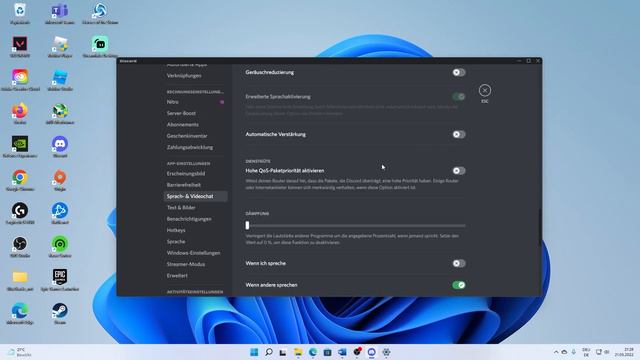Open the taskbar clock and date
Screen dimensions: 640x360
point(624,352)
